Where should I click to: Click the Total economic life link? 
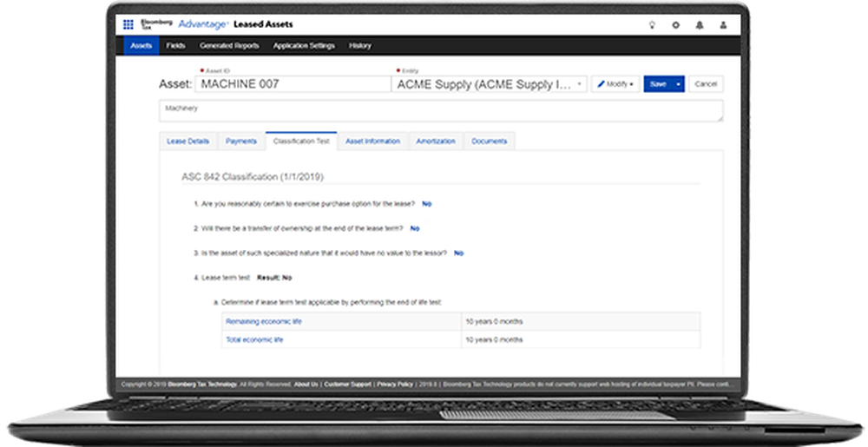point(254,339)
